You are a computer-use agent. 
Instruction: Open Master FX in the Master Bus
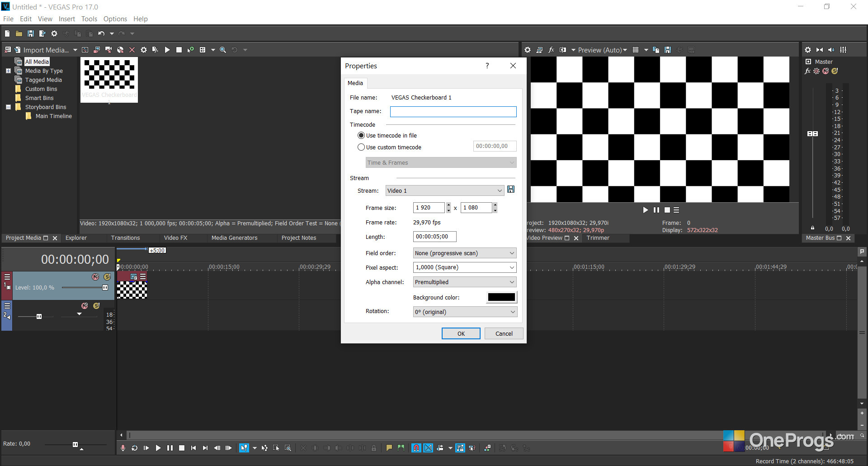[808, 71]
